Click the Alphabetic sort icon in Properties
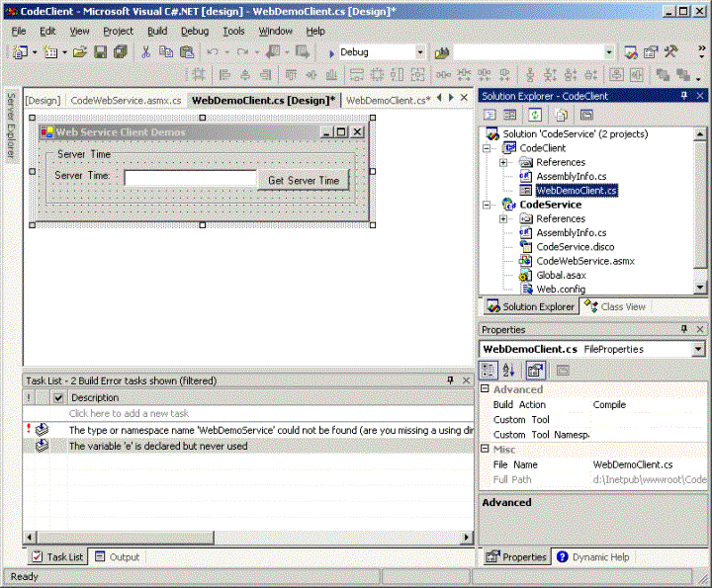Screen dimensions: 712x588 [508, 371]
